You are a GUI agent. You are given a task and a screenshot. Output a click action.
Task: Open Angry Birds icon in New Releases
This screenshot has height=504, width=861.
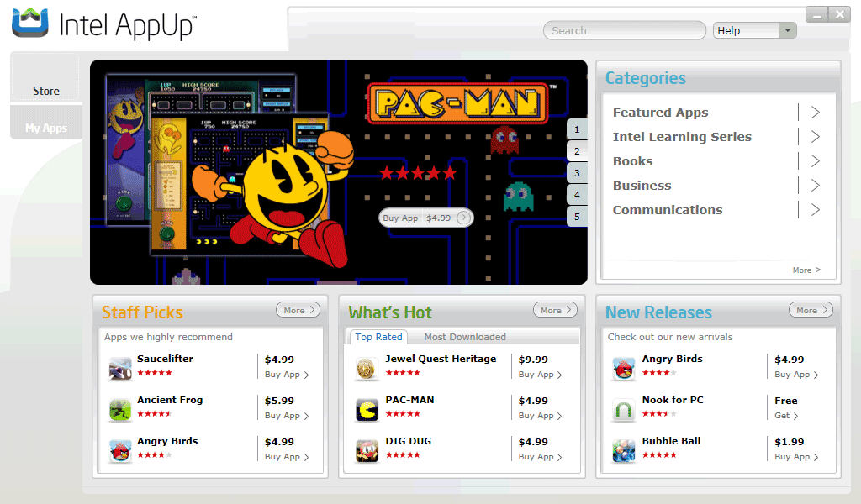coord(624,368)
